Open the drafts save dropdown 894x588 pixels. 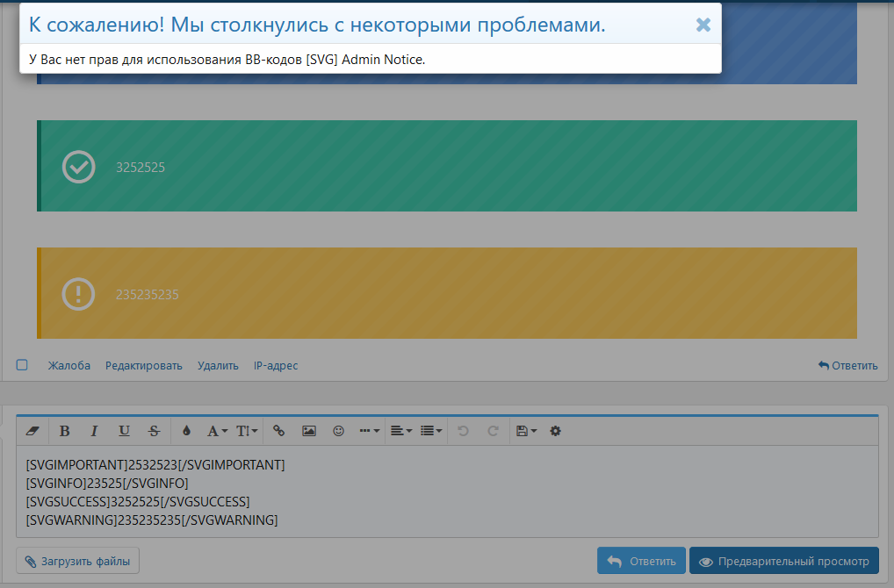pyautogui.click(x=524, y=431)
